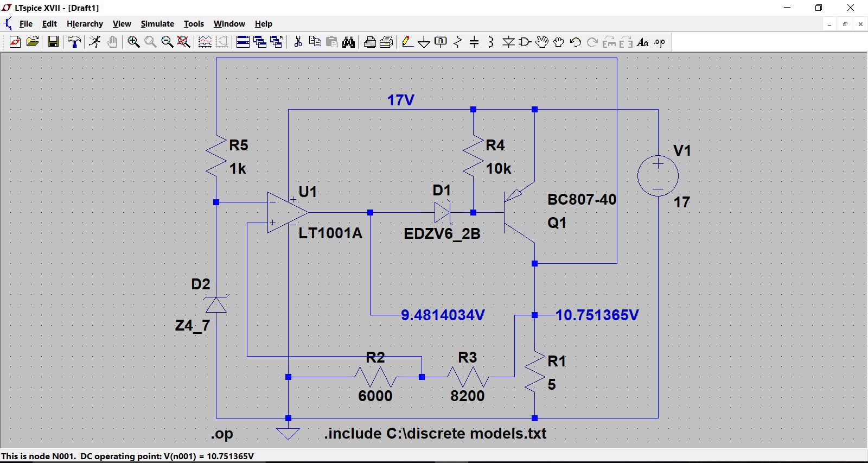This screenshot has height=463, width=868.
Task: Click value 5 of resistor R1
Action: 552,385
